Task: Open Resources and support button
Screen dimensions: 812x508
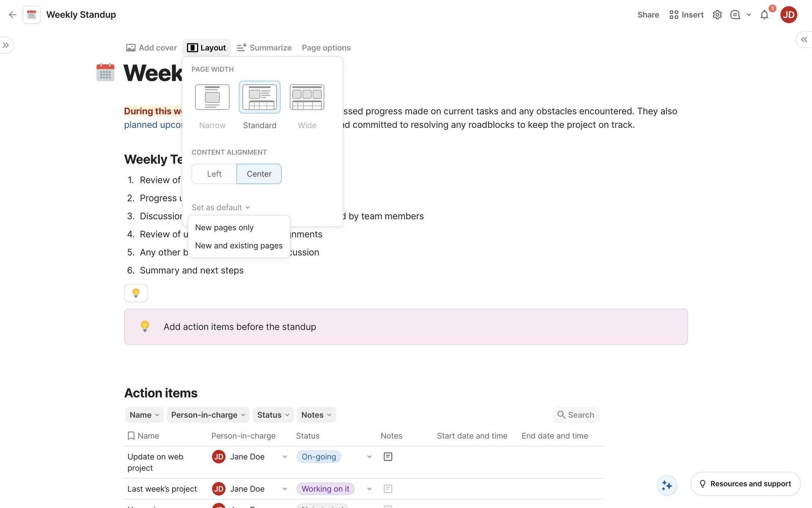Action: coord(745,484)
